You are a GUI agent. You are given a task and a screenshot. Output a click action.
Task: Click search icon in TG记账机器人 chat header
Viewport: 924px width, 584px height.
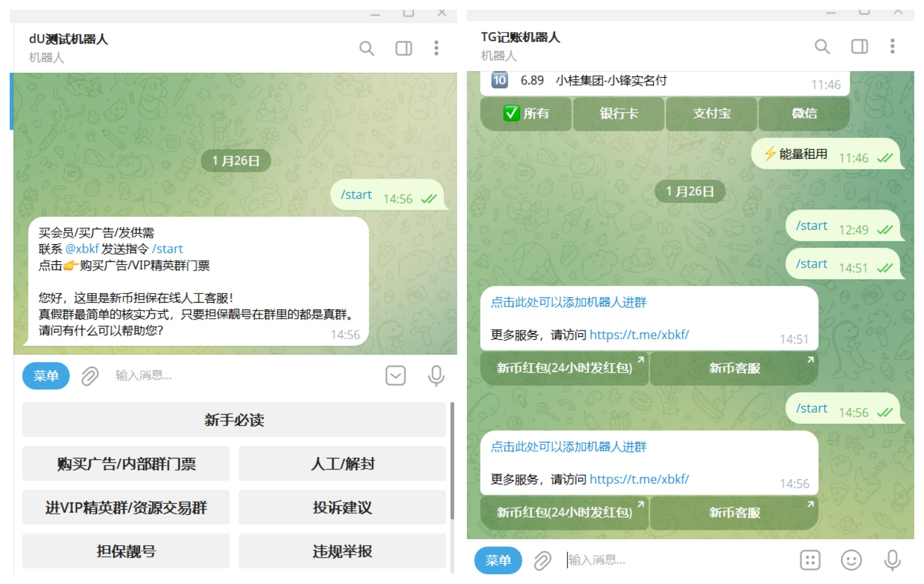click(822, 47)
